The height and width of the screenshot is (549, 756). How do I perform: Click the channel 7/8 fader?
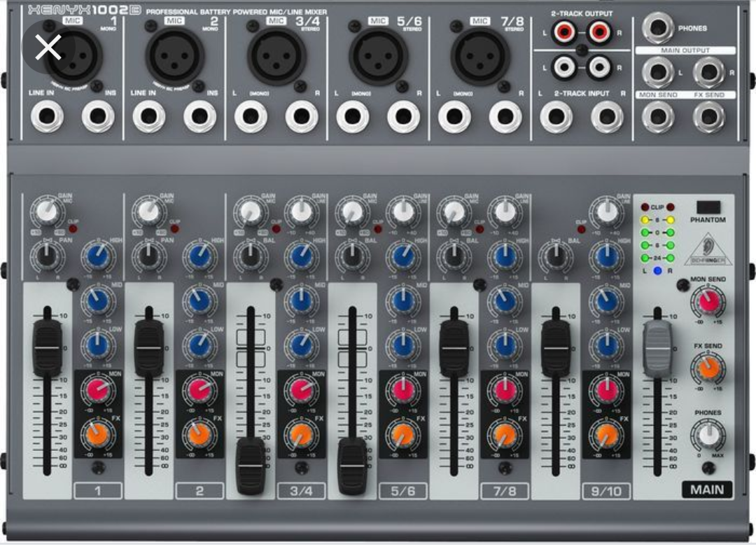click(x=454, y=347)
